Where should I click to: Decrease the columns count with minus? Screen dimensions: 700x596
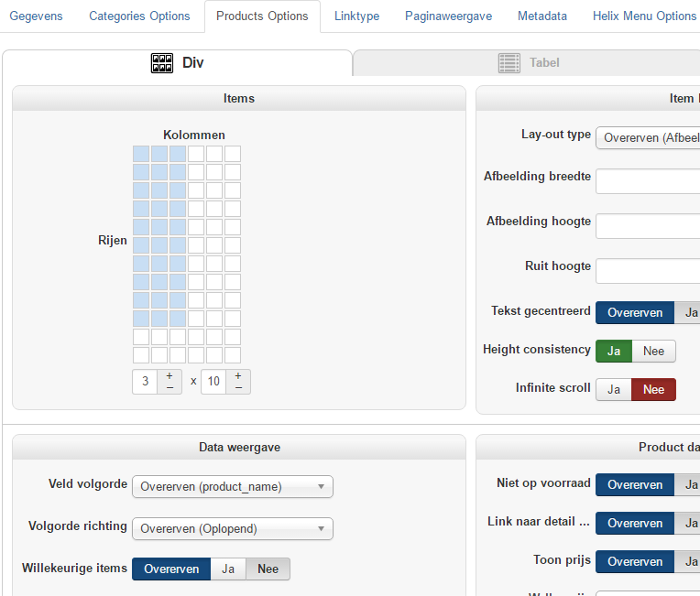[170, 387]
